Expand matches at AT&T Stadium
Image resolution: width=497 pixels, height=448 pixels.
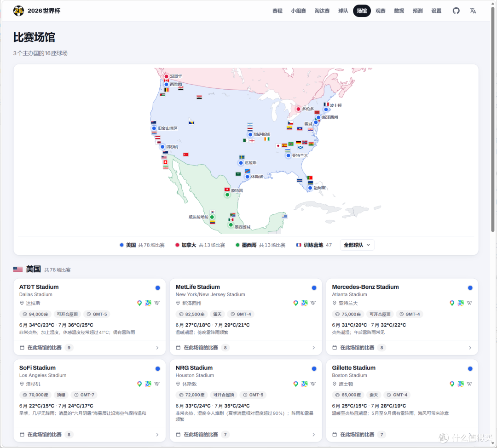click(90, 348)
